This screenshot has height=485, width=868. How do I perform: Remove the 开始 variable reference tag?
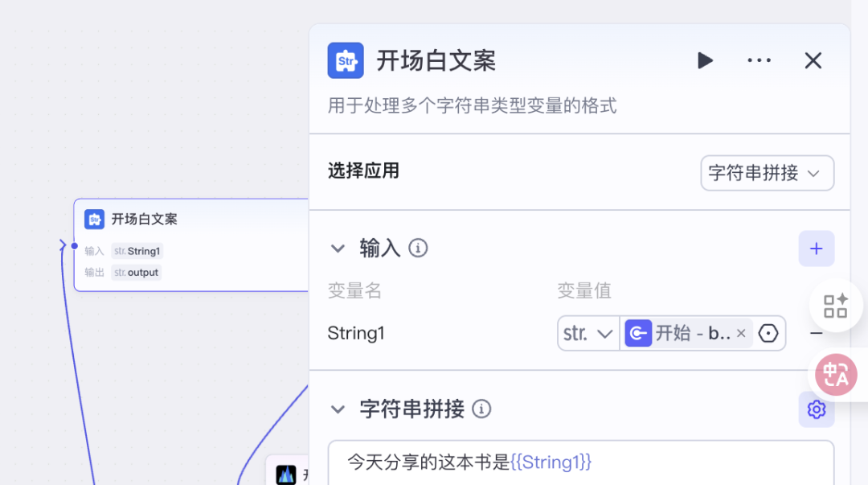[x=741, y=333]
